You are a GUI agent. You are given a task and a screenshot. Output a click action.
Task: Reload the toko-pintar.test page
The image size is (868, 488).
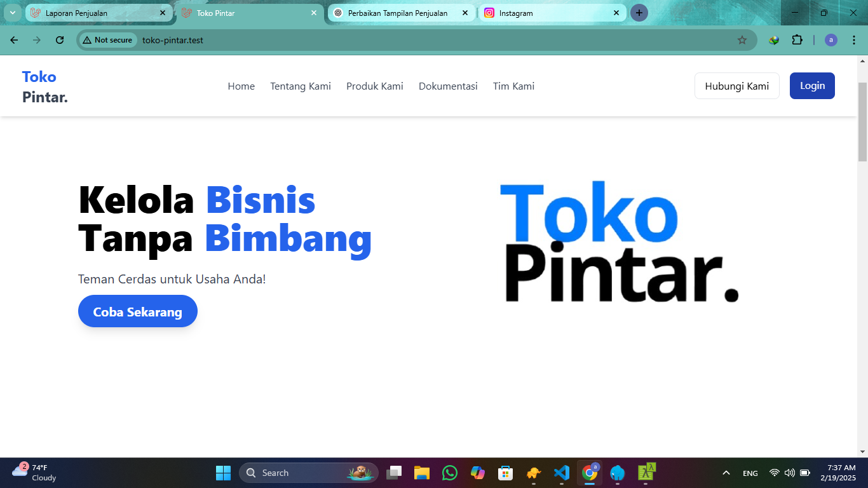click(60, 40)
